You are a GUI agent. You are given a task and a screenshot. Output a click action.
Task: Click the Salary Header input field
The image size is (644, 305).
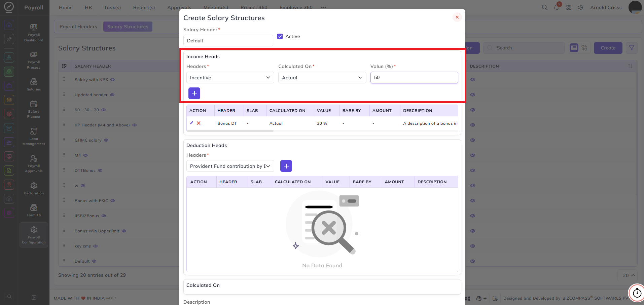[x=228, y=41]
